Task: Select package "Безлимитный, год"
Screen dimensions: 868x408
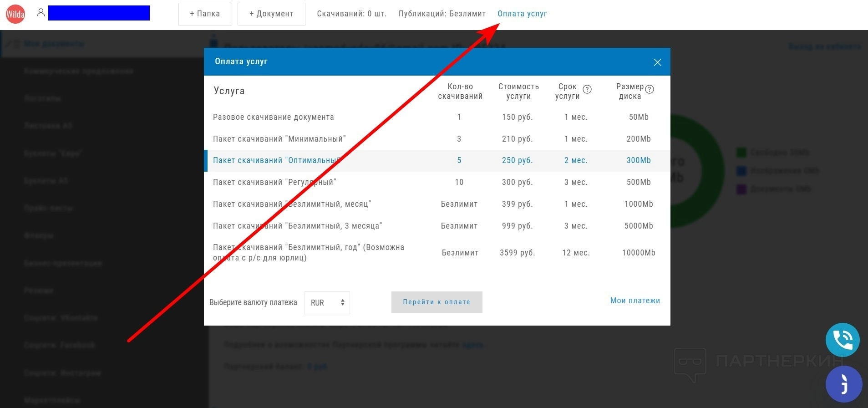Action: click(x=437, y=253)
